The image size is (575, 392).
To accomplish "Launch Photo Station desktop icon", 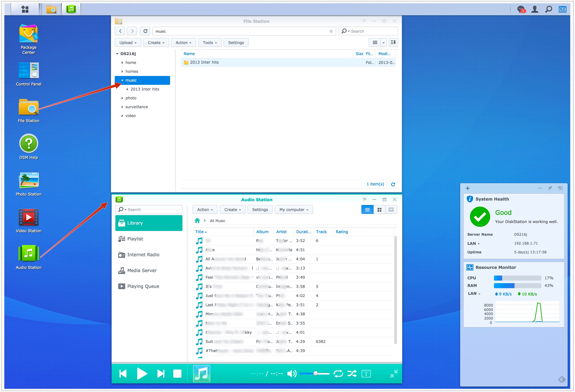I will [x=28, y=184].
